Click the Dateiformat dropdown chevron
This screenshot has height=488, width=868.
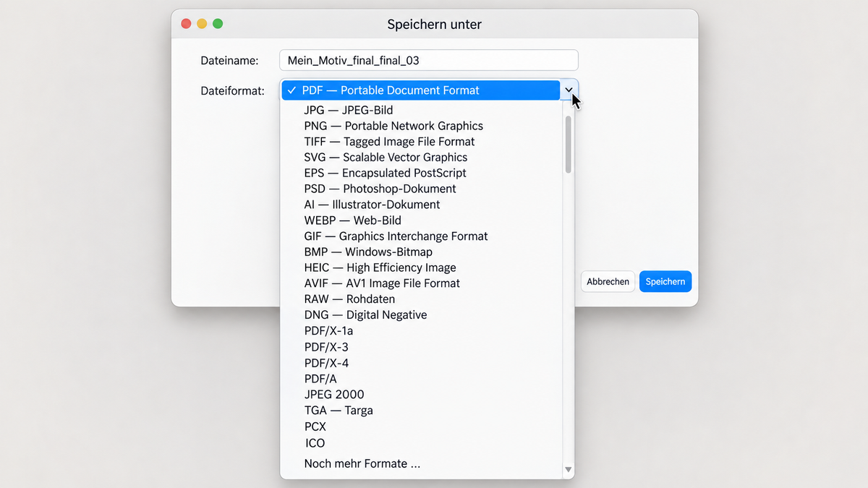(569, 90)
